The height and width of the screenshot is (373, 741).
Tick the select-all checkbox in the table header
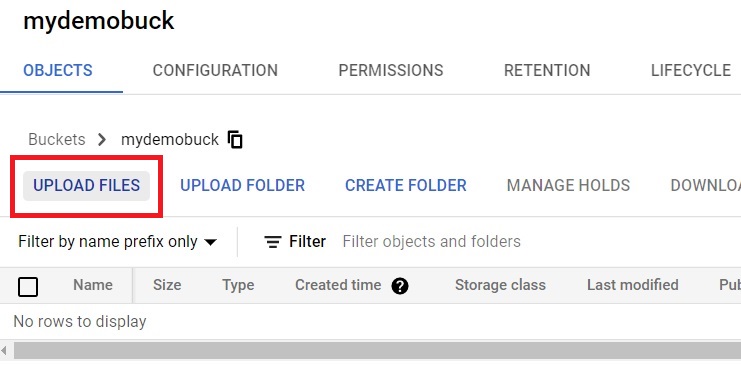coord(28,286)
